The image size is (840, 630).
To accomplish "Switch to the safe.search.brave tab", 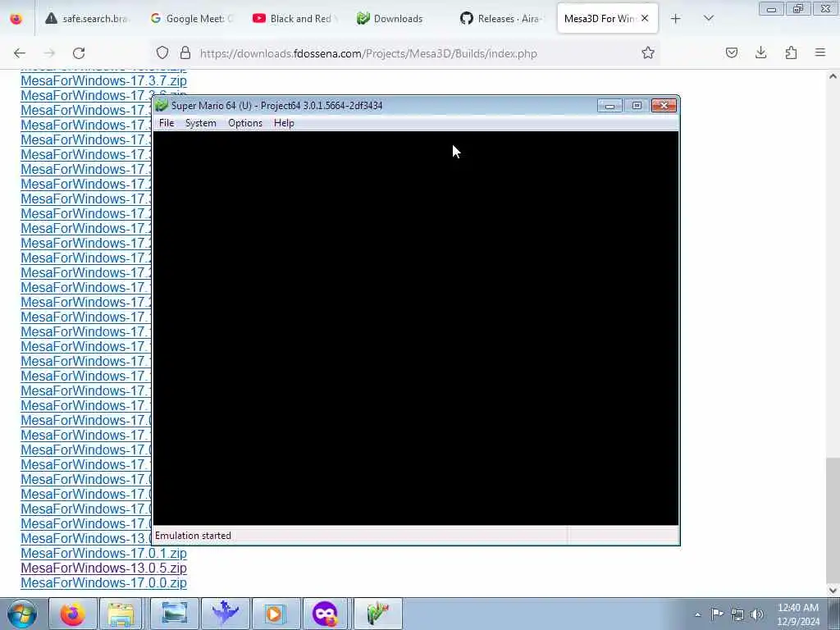I will (x=87, y=19).
